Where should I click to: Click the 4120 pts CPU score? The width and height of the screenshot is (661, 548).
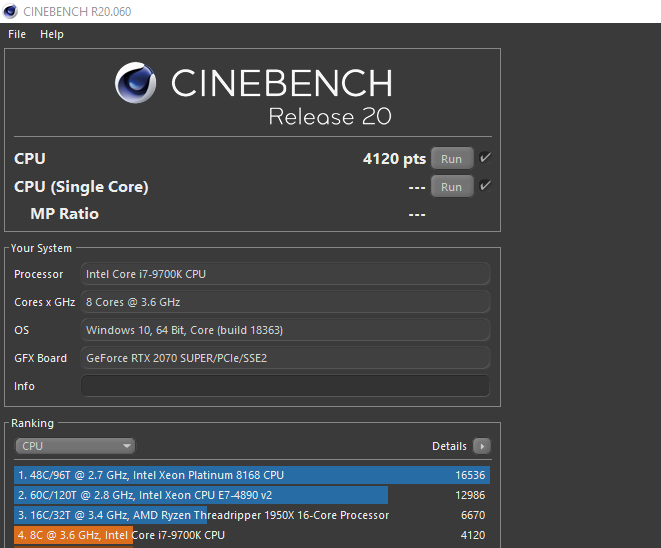click(394, 159)
